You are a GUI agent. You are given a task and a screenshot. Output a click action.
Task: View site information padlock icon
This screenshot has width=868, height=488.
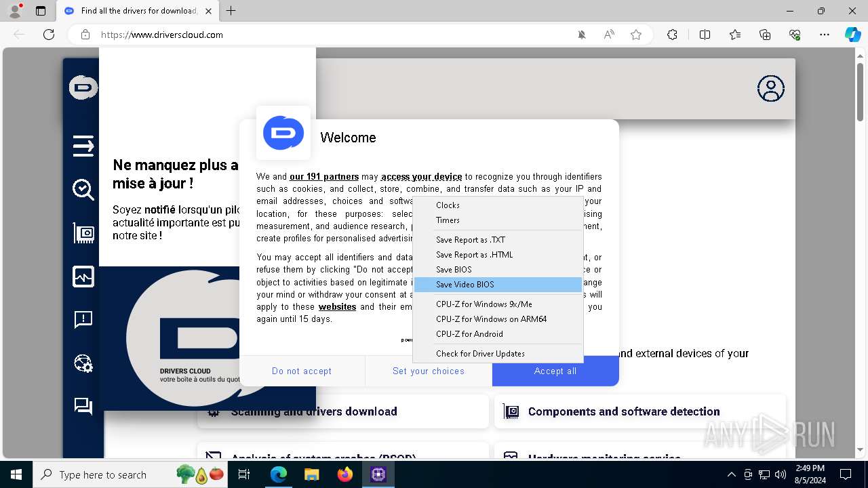coord(85,35)
